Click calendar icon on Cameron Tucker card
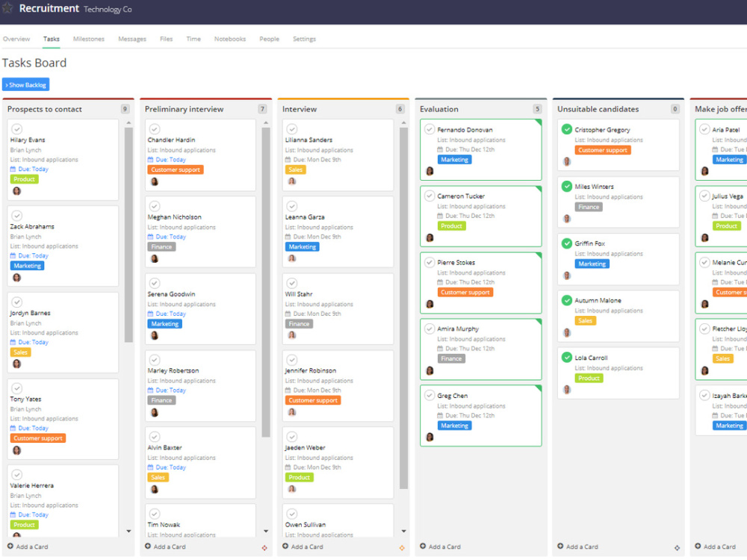This screenshot has height=560, width=747. tap(440, 216)
